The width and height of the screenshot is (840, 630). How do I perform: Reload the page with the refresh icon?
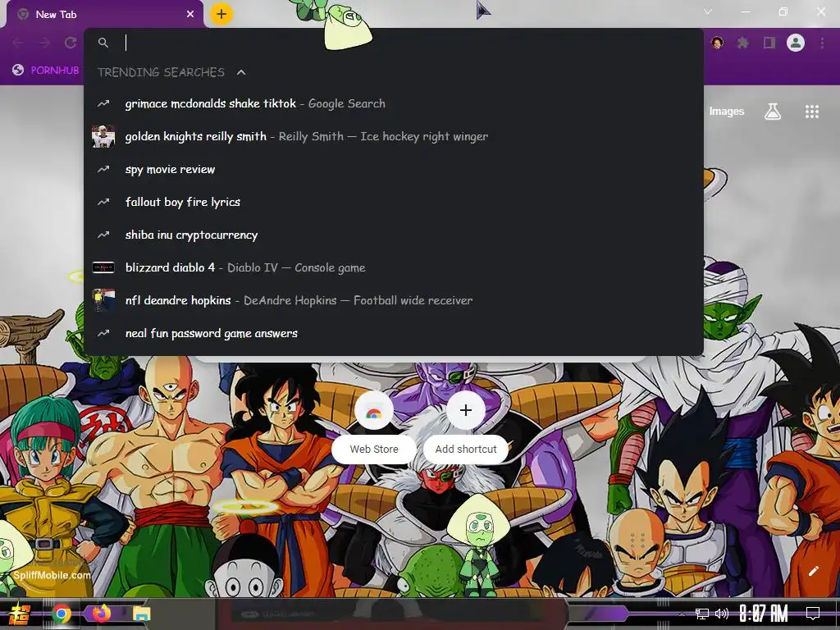(71, 43)
